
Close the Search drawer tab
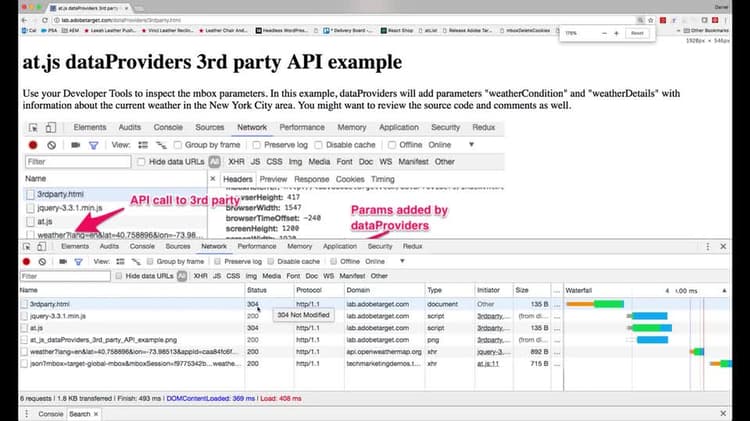click(x=96, y=414)
